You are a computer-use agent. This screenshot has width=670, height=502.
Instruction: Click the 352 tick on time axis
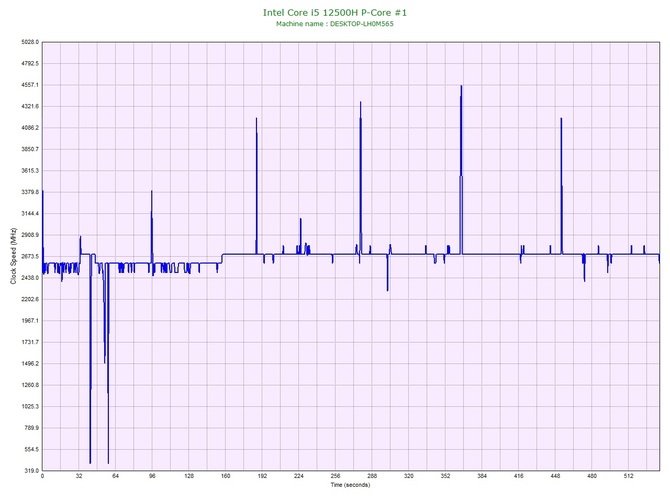click(x=445, y=476)
